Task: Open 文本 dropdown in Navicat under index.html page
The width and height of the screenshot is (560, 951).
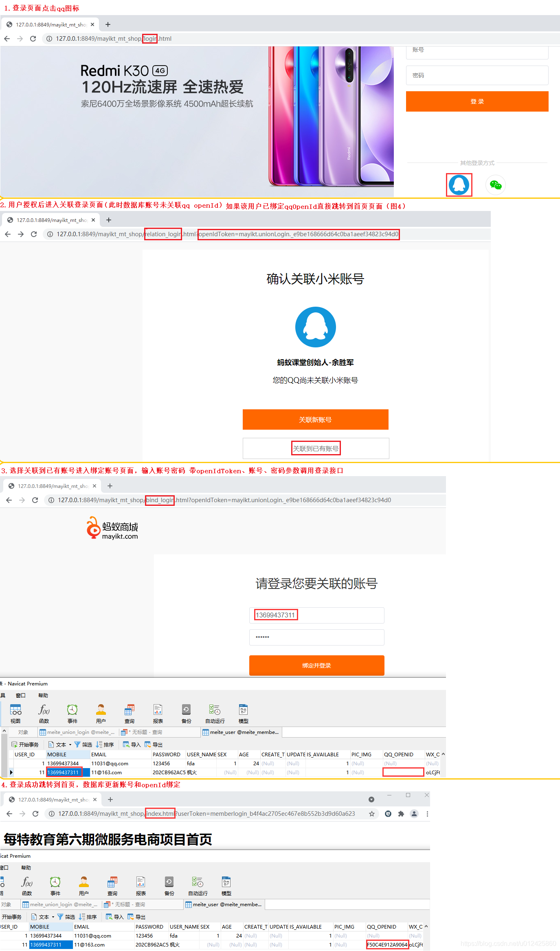Action: click(43, 917)
